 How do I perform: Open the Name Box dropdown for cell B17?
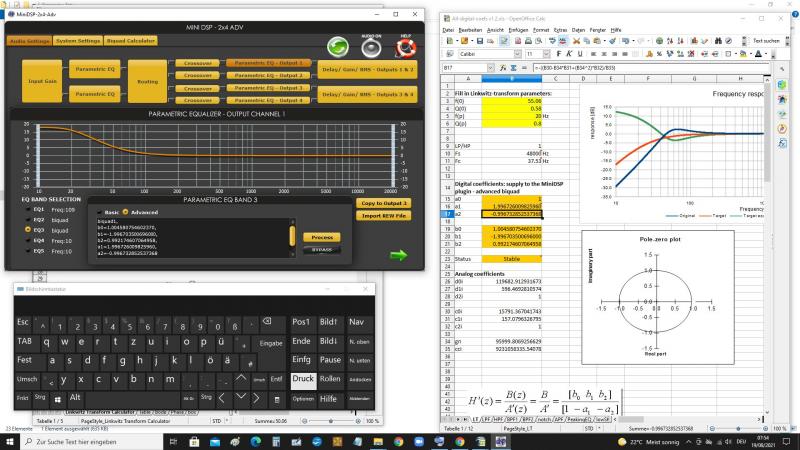pos(493,66)
